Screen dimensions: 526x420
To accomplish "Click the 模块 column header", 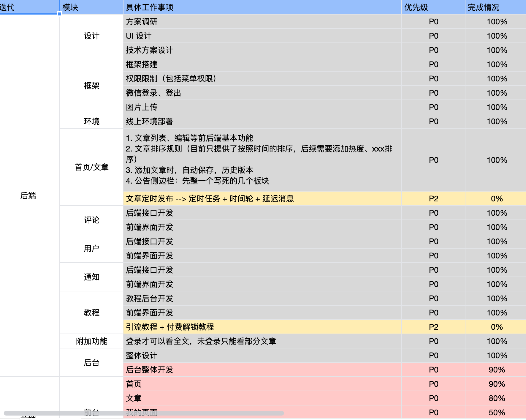I will 91,7.
